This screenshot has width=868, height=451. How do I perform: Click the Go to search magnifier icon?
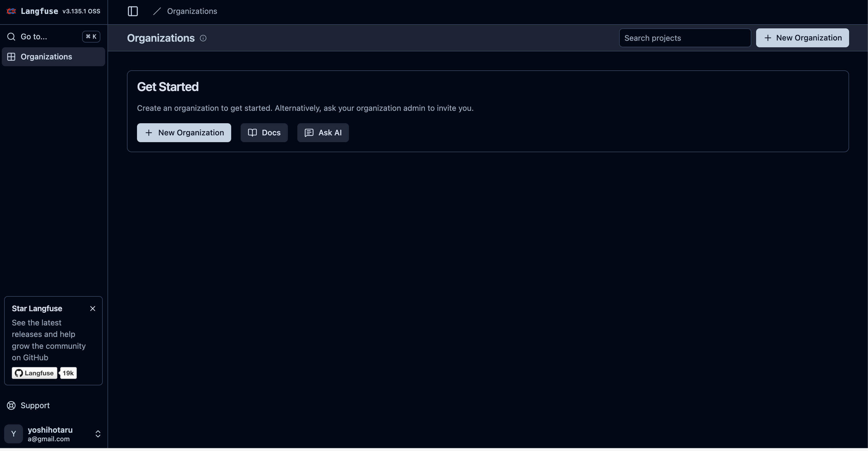click(x=11, y=36)
